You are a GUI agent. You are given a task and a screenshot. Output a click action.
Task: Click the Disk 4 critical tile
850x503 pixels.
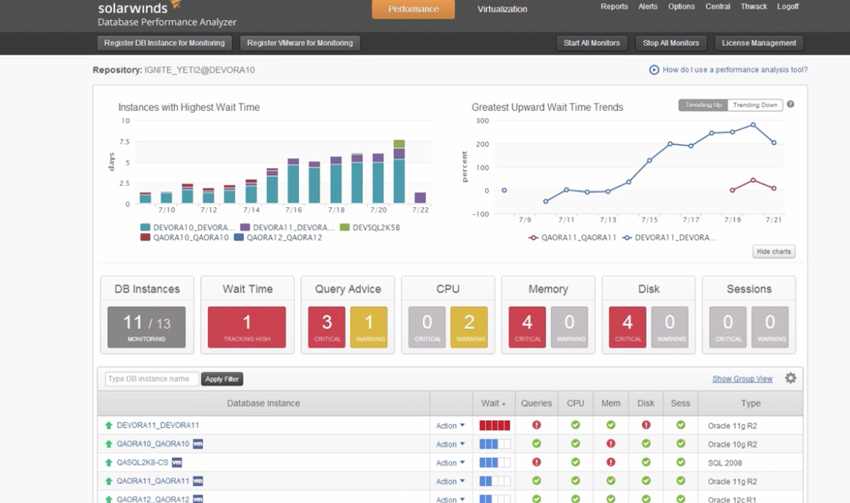click(628, 327)
